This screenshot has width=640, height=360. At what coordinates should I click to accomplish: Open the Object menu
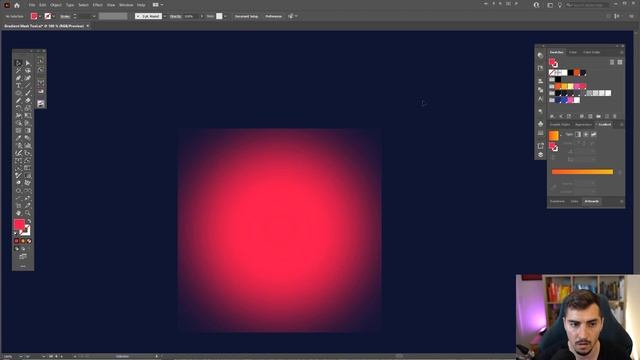pos(56,5)
